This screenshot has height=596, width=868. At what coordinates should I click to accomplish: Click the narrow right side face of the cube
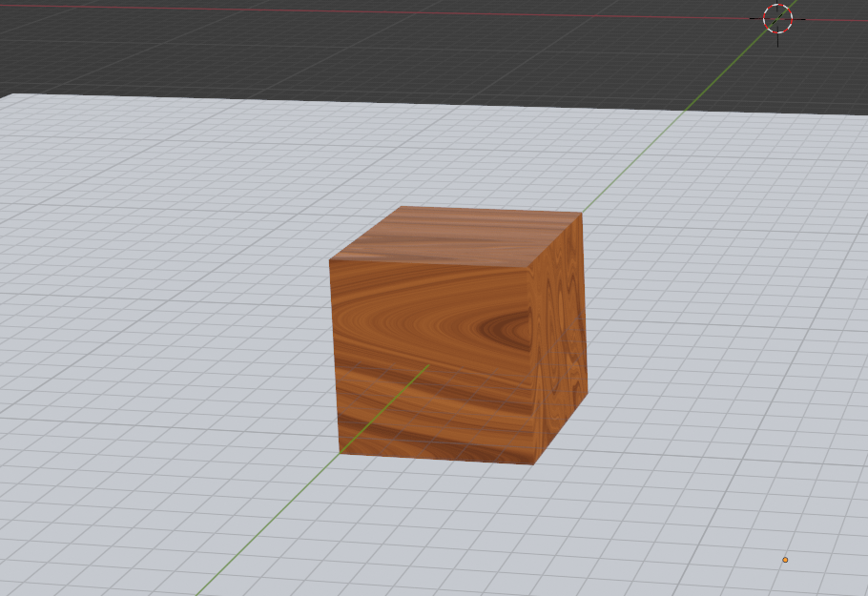coord(560,334)
